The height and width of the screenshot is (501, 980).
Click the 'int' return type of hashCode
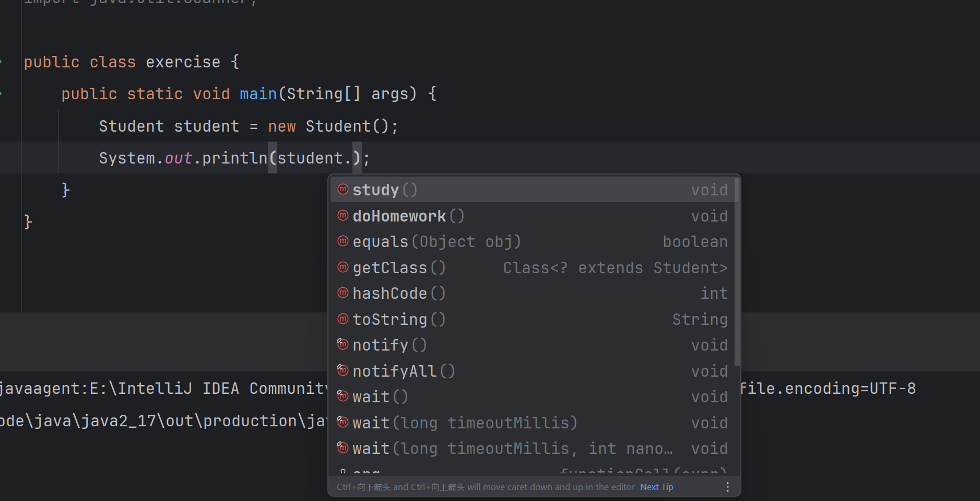714,294
